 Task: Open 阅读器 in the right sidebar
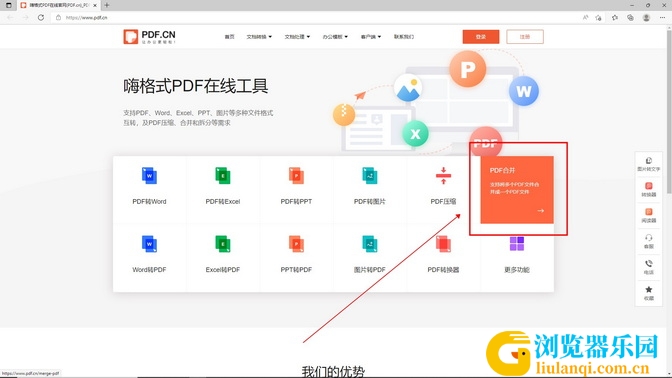tap(648, 215)
